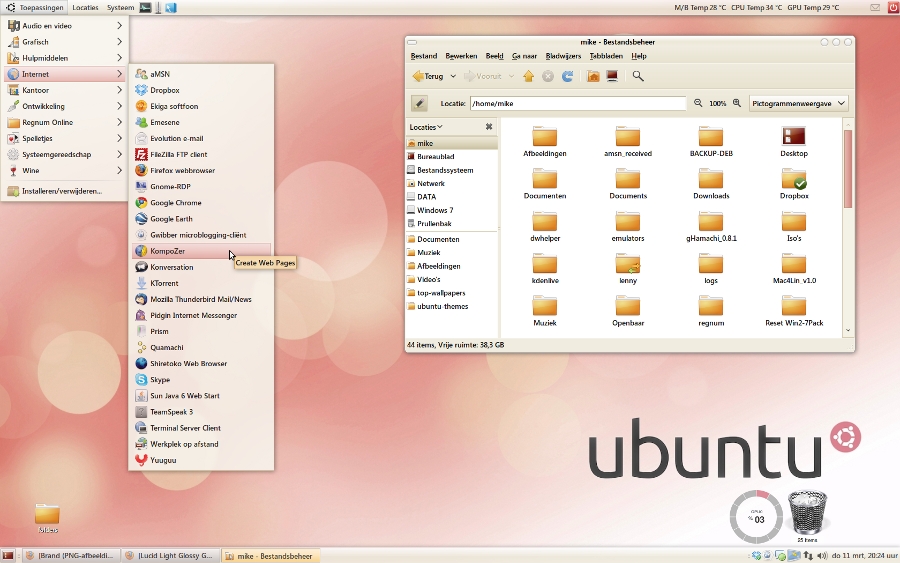The height and width of the screenshot is (563, 900).
Task: Go up one folder with Up arrow
Action: [529, 76]
